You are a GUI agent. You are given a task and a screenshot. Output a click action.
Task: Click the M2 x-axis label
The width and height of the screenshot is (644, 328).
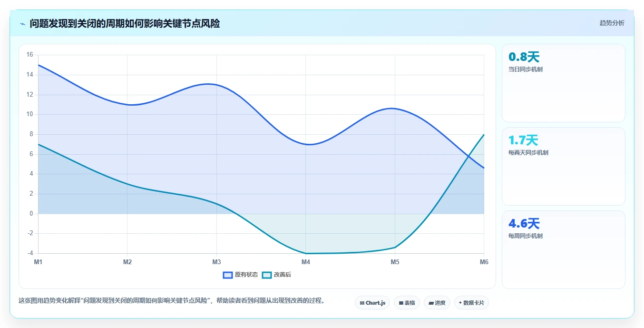tap(127, 262)
